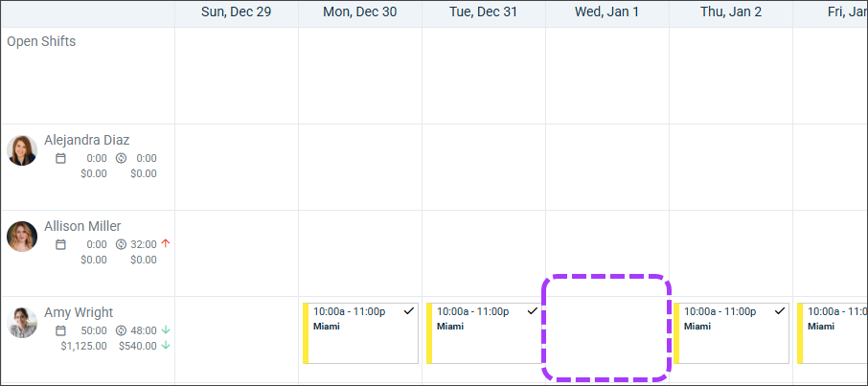The height and width of the screenshot is (386, 868).
Task: Click the checkmark on Amy's Tuesday Dec 31 shift
Action: click(x=533, y=310)
